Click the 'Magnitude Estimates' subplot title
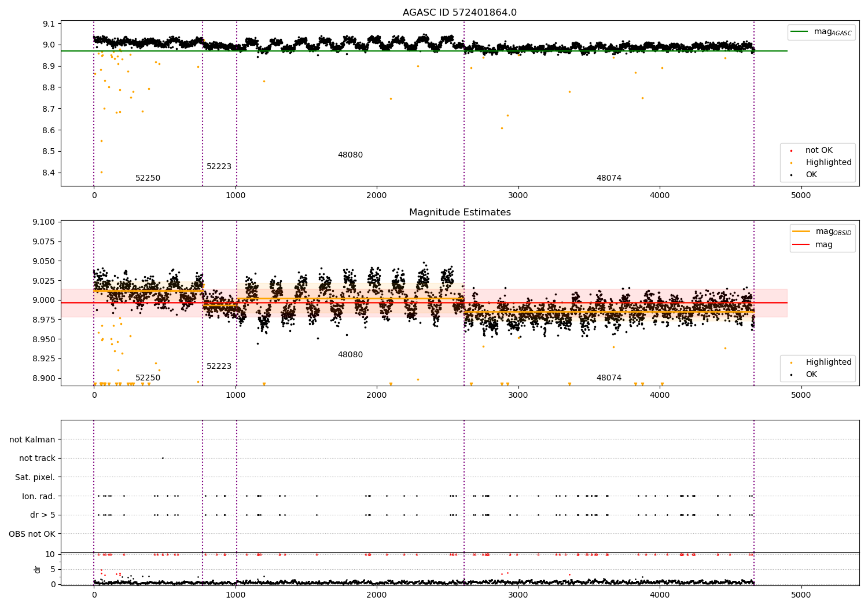This screenshot has height=608, width=868. tap(459, 213)
